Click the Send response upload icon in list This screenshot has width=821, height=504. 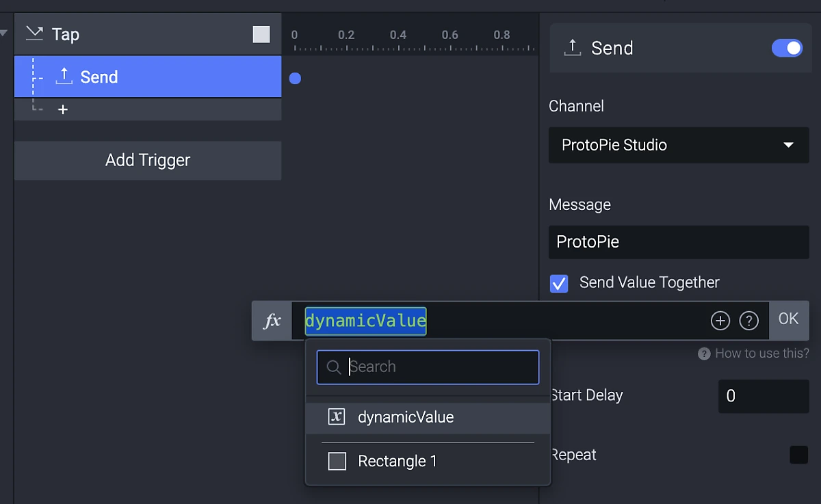tap(64, 77)
